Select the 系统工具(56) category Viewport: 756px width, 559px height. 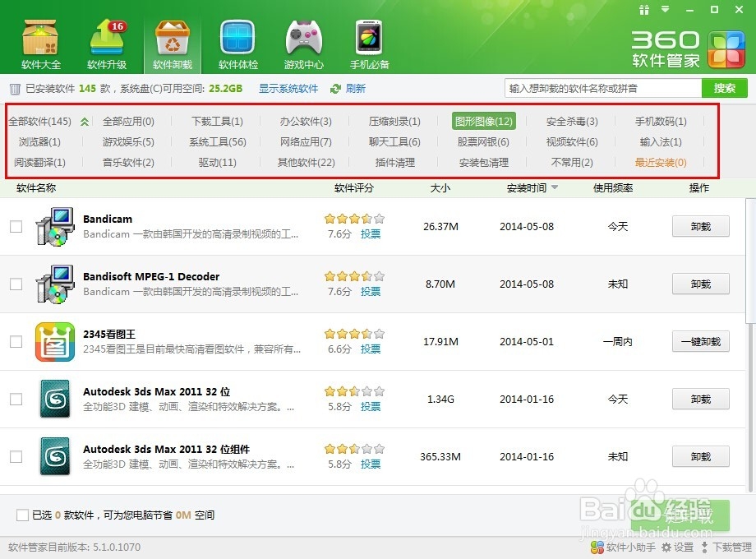[218, 141]
